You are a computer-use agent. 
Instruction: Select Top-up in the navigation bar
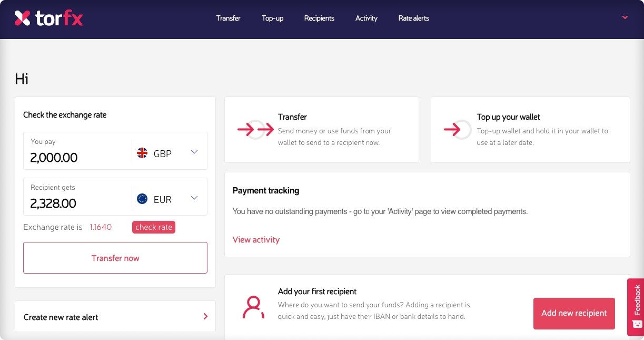272,18
